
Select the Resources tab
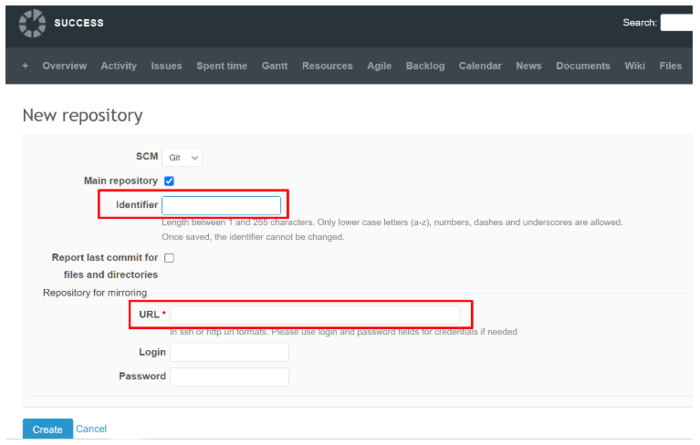pos(327,66)
